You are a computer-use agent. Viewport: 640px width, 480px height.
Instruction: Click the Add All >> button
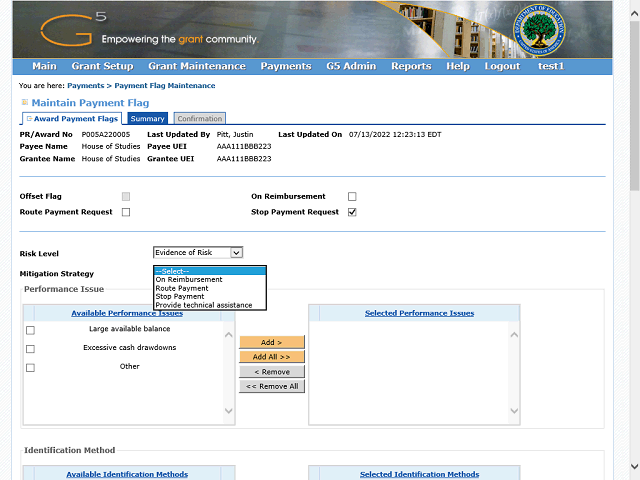tap(272, 357)
